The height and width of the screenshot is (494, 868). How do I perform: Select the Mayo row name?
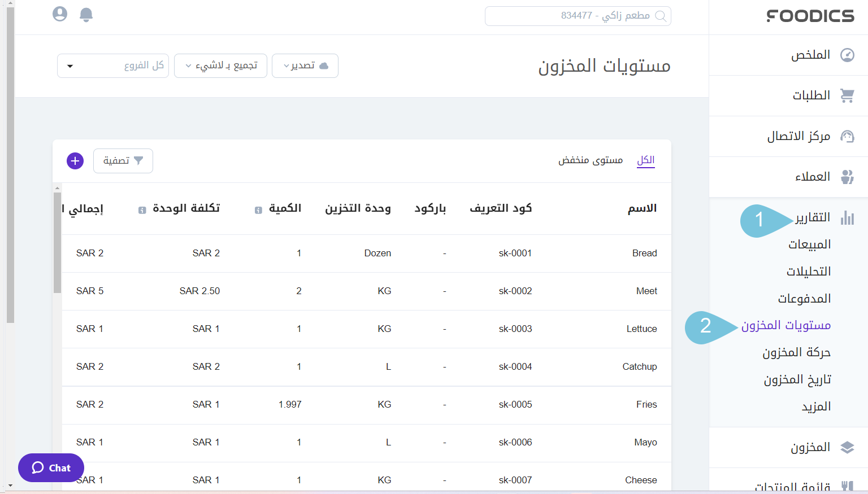645,442
